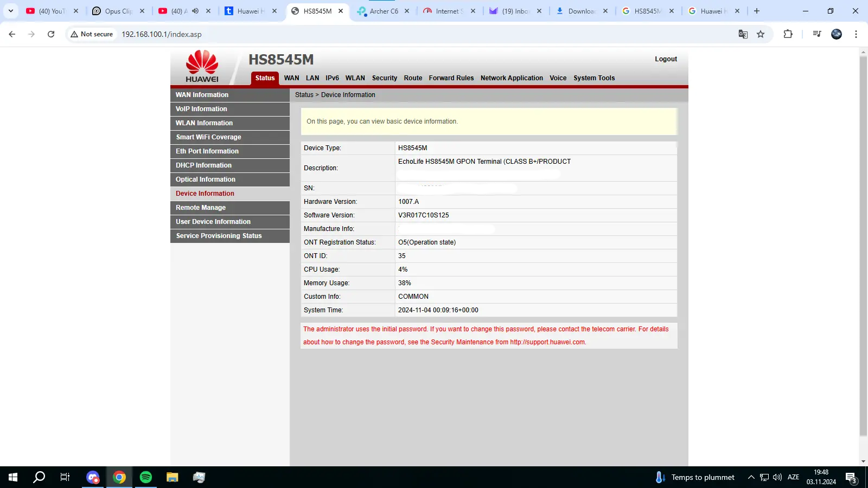Viewport: 868px width, 488px height.
Task: Open the LAN menu
Action: (312, 78)
